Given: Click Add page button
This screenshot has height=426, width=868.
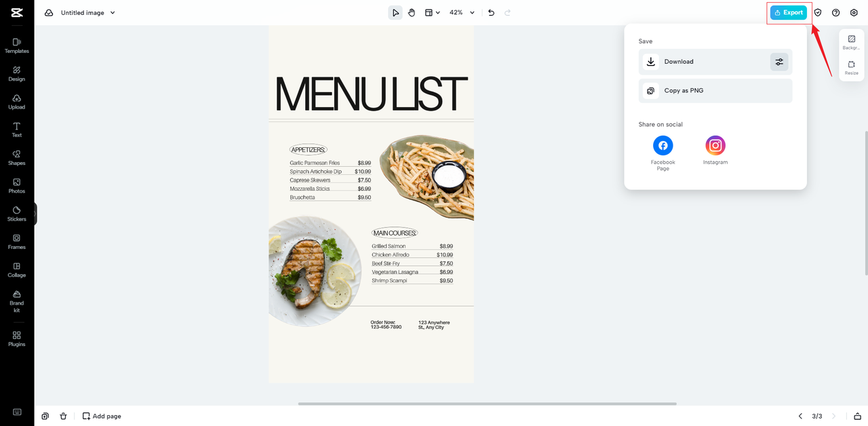Looking at the screenshot, I should click(x=102, y=416).
